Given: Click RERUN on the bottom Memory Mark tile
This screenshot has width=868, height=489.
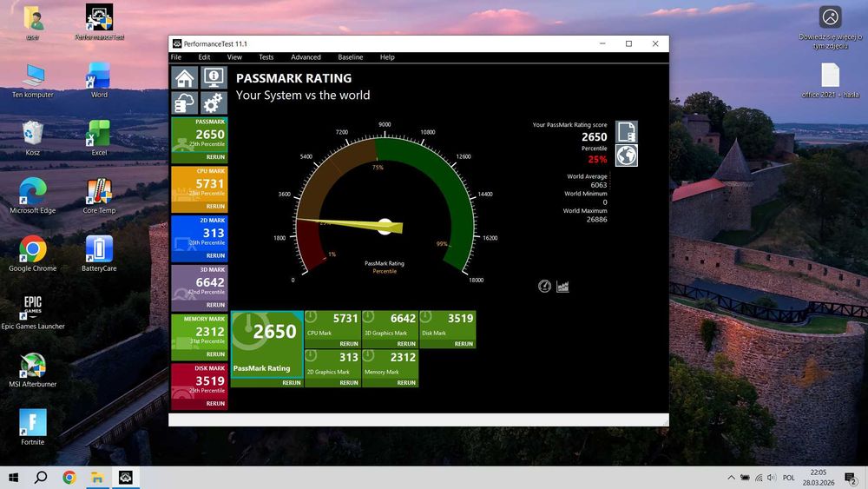Looking at the screenshot, I should pyautogui.click(x=406, y=383).
